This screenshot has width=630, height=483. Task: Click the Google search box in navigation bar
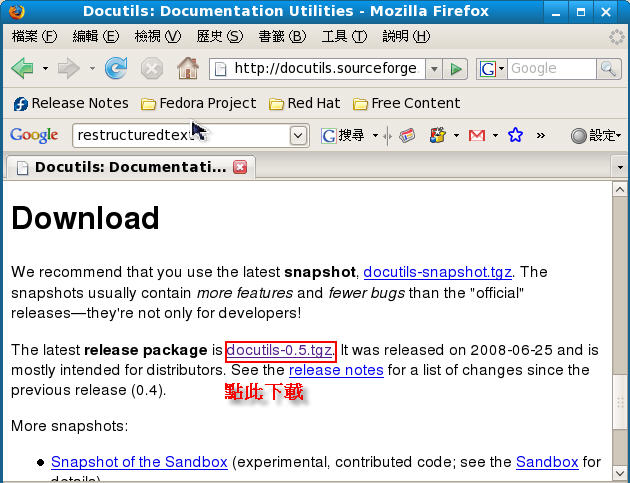(x=552, y=69)
